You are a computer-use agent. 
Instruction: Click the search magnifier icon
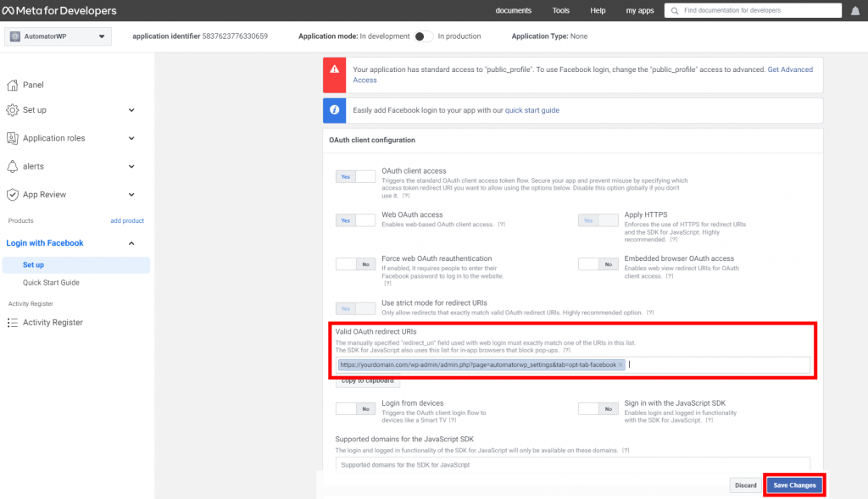(674, 10)
